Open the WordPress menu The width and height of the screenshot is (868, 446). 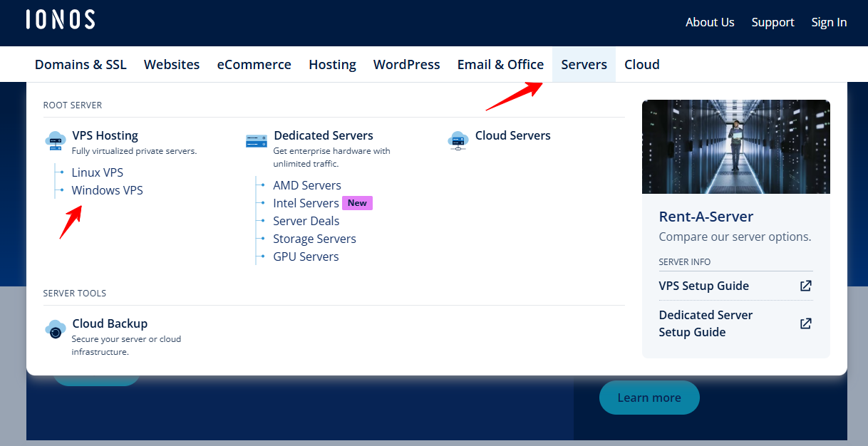(x=407, y=64)
